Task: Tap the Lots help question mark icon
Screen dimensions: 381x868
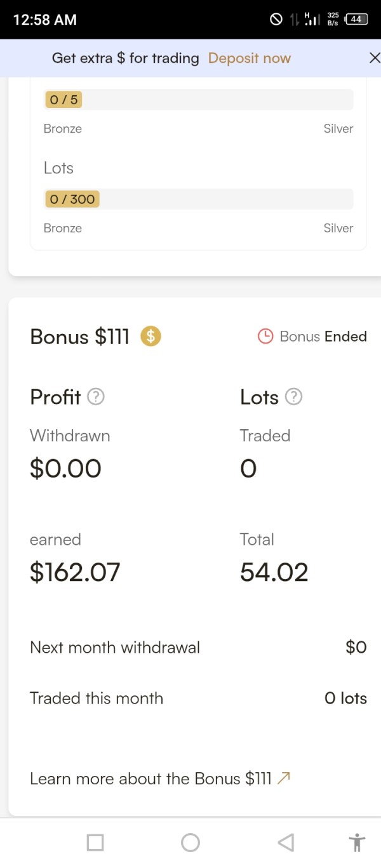Action: coord(293,397)
